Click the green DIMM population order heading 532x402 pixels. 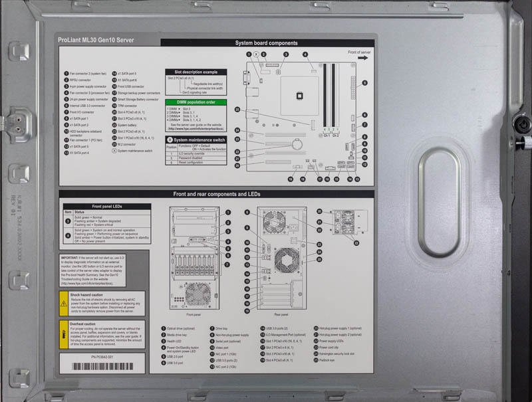196,102
